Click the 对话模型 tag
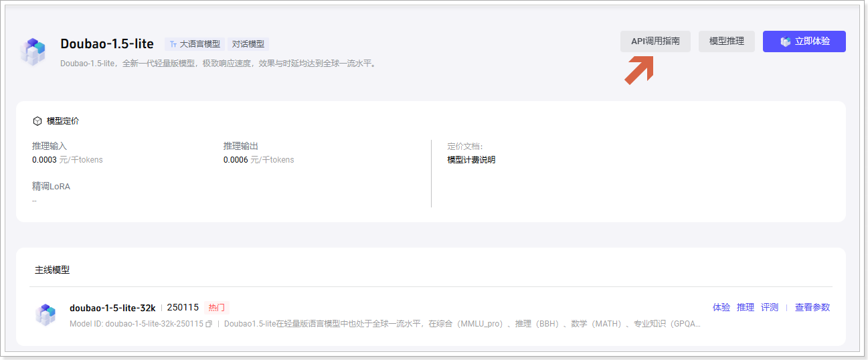868x360 pixels. pyautogui.click(x=248, y=43)
